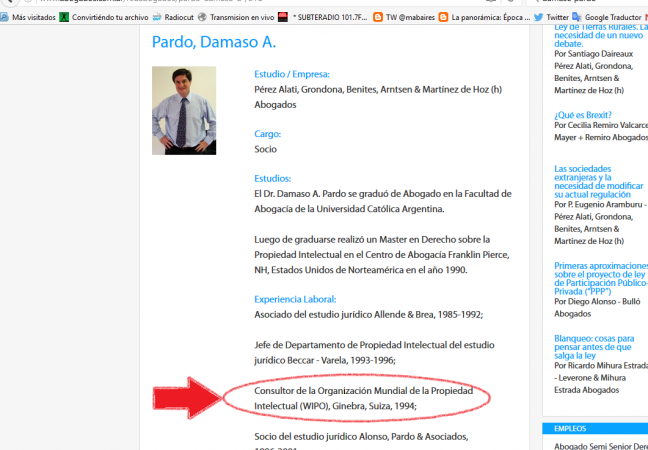Image resolution: width=648 pixels, height=450 pixels.
Task: Select the Cargo label
Action: click(x=267, y=134)
